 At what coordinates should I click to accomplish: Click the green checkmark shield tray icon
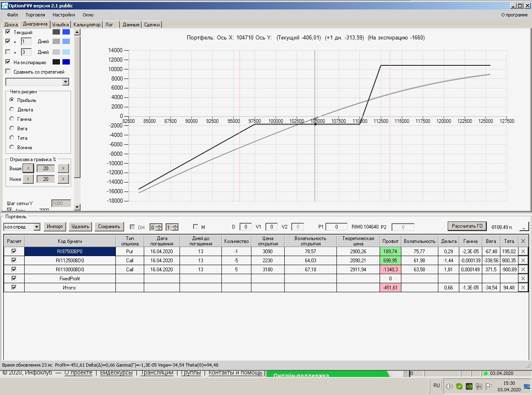[x=459, y=386]
